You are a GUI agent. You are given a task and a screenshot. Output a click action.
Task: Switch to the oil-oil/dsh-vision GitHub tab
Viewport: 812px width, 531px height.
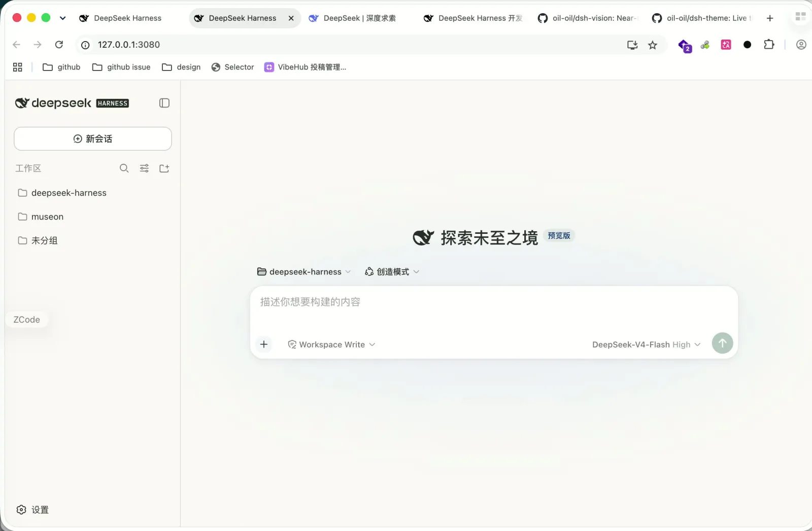[x=587, y=18]
